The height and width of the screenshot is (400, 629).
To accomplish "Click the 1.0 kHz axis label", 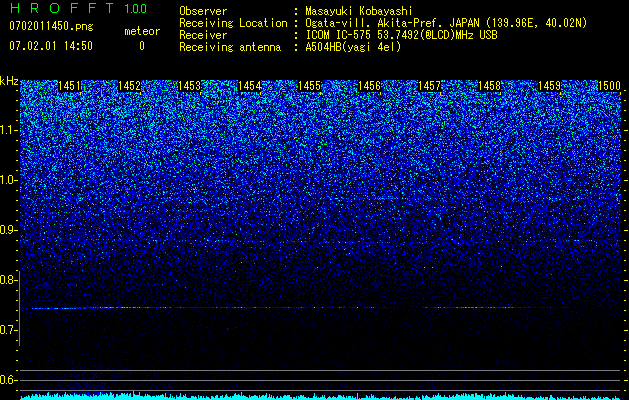I will coord(9,180).
